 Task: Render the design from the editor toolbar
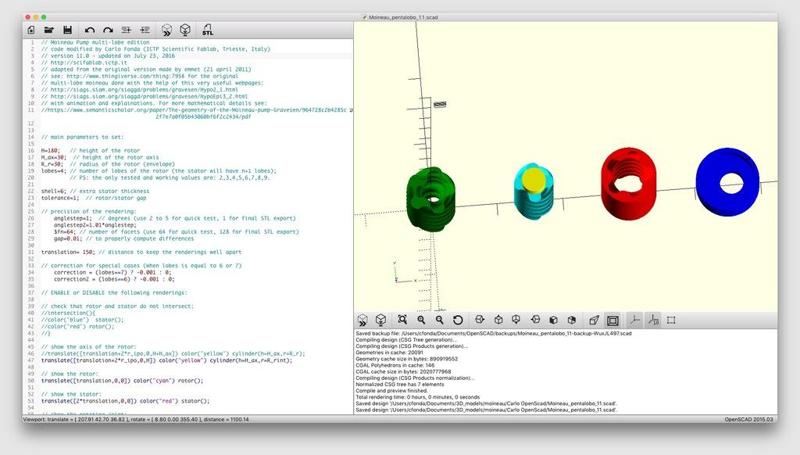click(x=185, y=30)
